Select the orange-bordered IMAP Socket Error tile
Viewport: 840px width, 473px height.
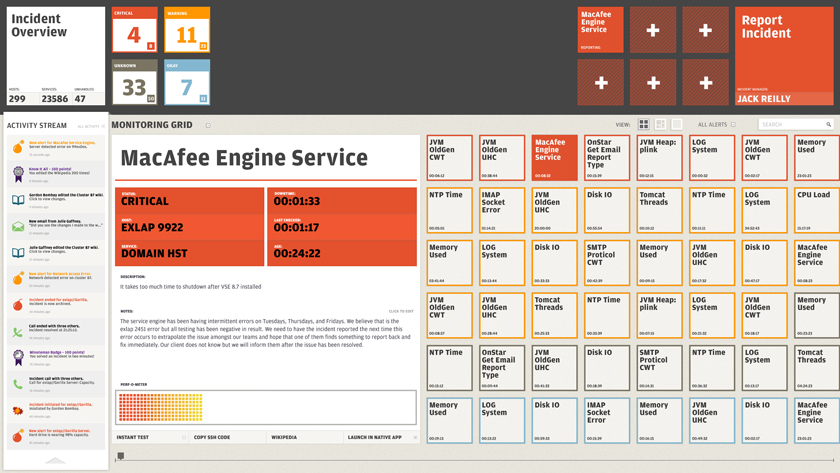pos(502,210)
